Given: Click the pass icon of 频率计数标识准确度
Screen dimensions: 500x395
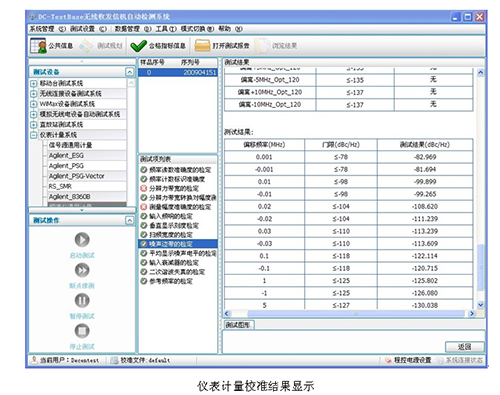Looking at the screenshot, I should (144, 179).
